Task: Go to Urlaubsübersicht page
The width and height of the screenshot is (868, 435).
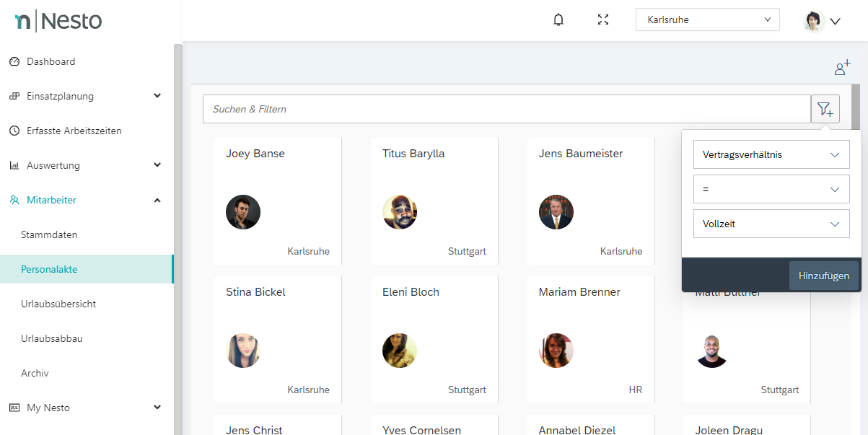Action: point(58,304)
